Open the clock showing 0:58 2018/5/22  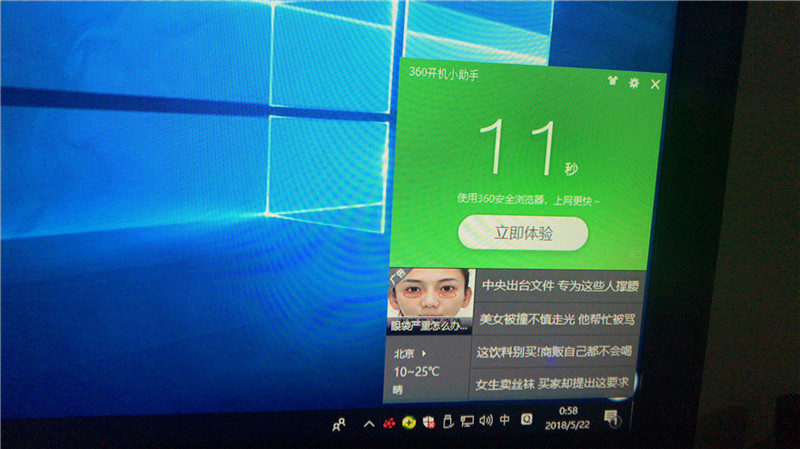[x=567, y=418]
